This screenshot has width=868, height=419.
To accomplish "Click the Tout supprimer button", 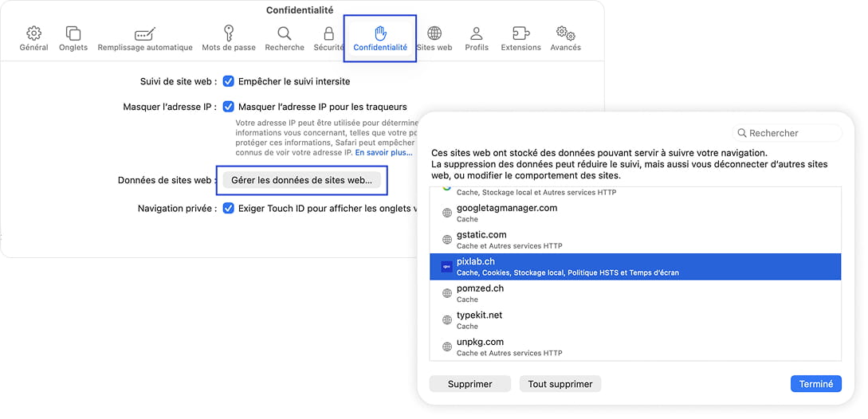I will coord(560,384).
